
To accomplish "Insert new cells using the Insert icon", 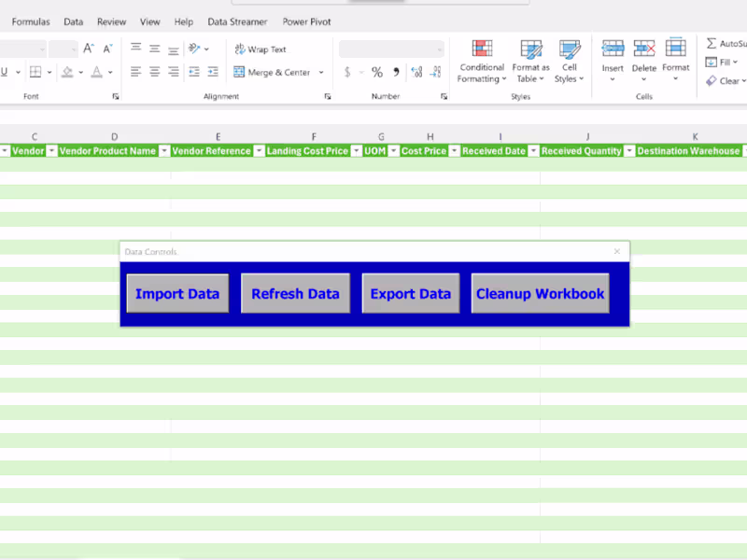I will tap(613, 51).
